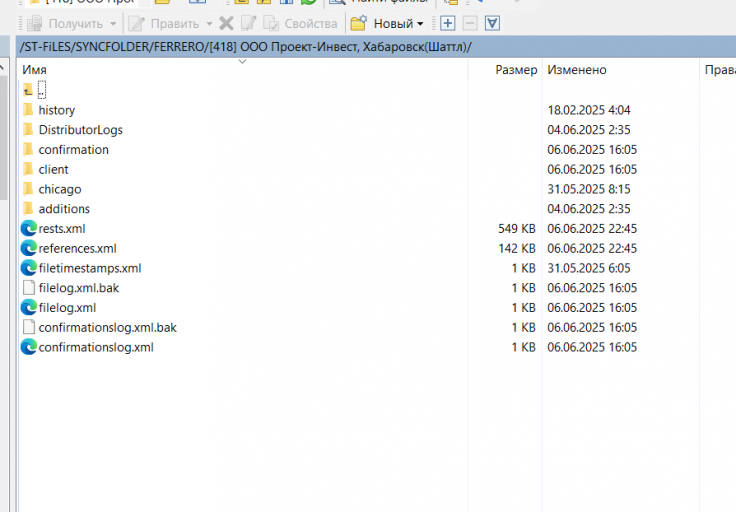The image size is (736, 512).
Task: Click the 31.05.2025 8:15 date cell
Action: (x=589, y=189)
